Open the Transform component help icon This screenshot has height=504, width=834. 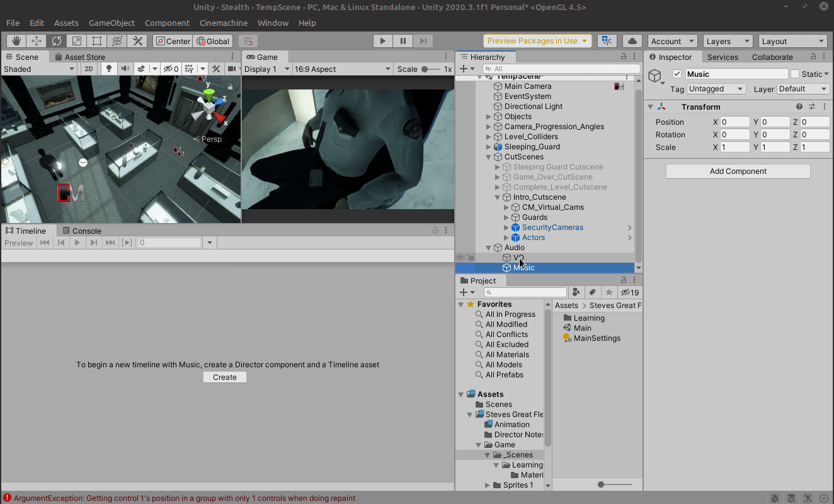point(799,107)
